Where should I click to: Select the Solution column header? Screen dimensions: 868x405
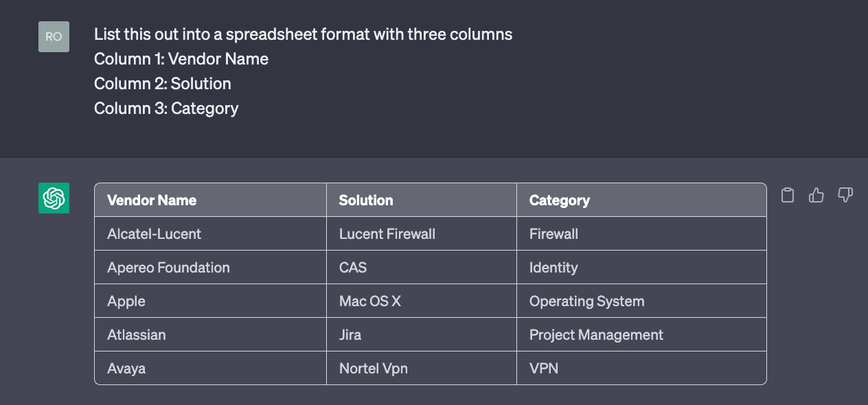(422, 200)
